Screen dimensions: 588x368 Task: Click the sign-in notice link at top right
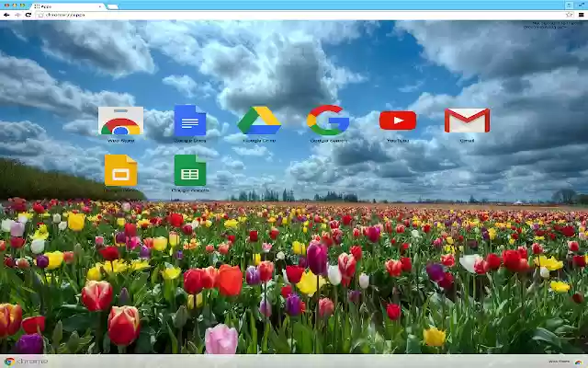tap(548, 25)
